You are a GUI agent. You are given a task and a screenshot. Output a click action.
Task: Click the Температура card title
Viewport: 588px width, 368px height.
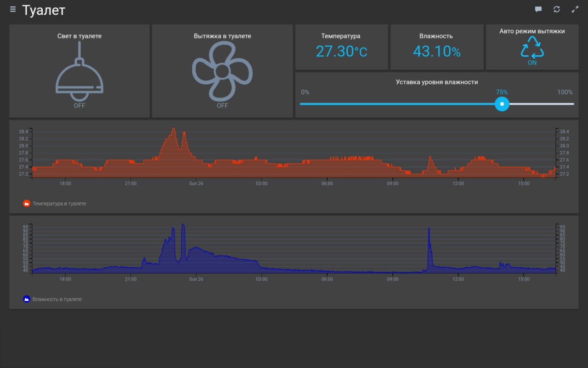(x=341, y=36)
